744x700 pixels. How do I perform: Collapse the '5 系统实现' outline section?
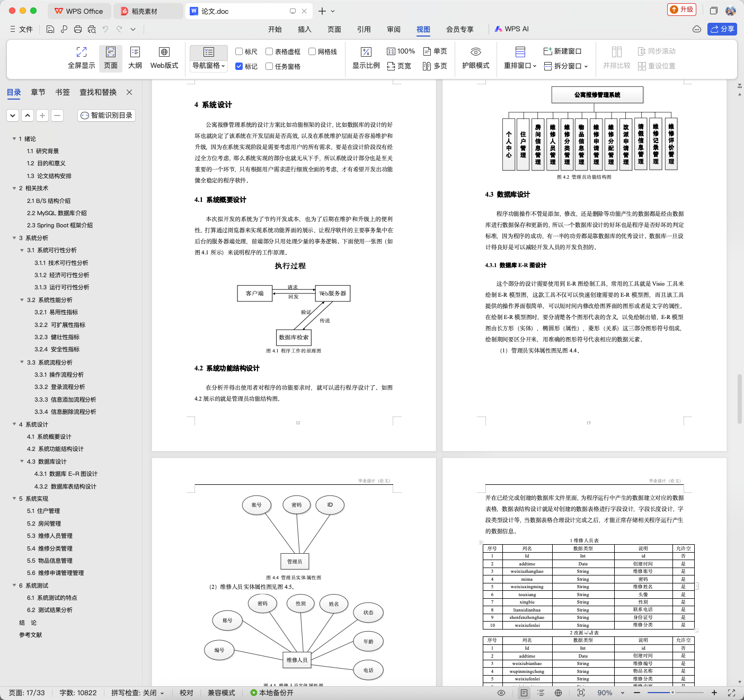point(14,499)
